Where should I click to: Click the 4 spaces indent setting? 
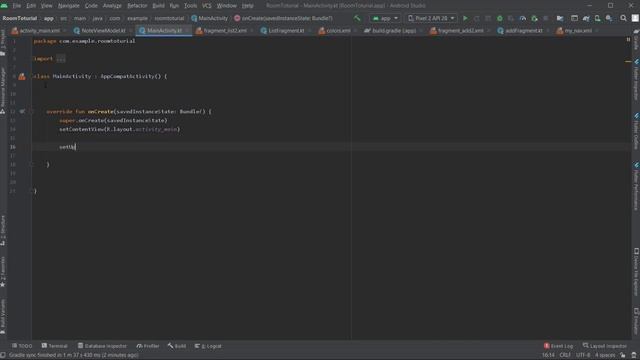(x=605, y=356)
